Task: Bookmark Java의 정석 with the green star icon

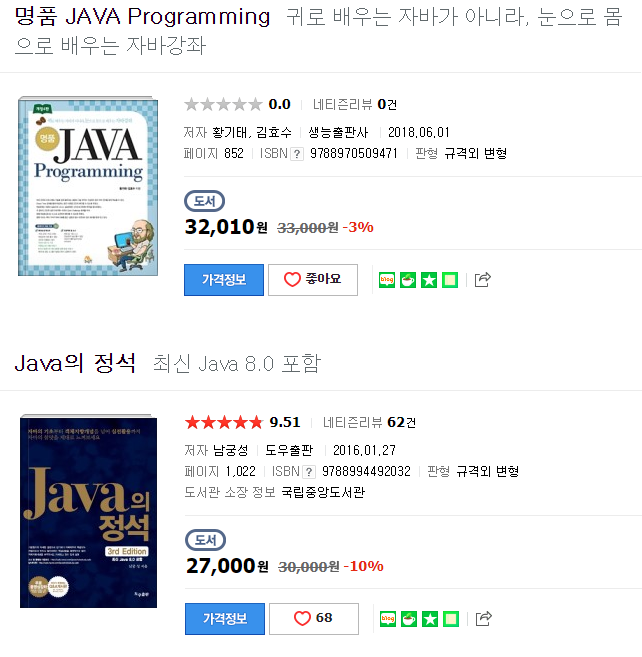Action: click(430, 619)
